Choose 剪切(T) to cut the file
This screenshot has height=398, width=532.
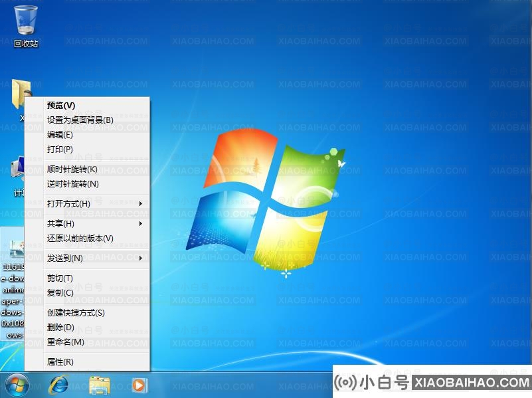(x=88, y=278)
